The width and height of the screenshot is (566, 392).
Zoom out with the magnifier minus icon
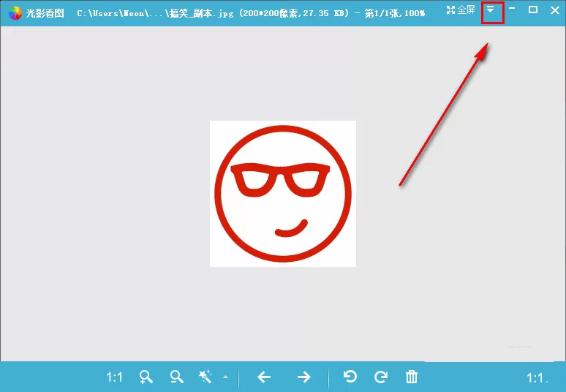176,377
